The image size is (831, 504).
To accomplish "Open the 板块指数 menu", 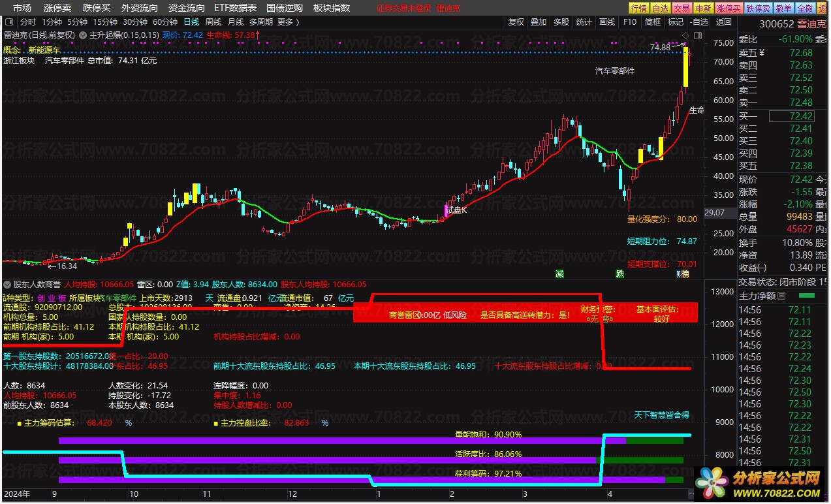I will coord(332,8).
